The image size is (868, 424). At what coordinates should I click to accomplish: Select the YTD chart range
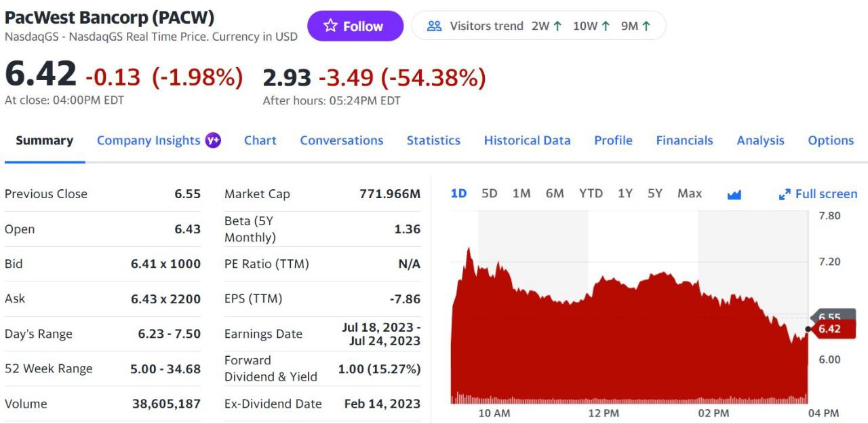[591, 193]
